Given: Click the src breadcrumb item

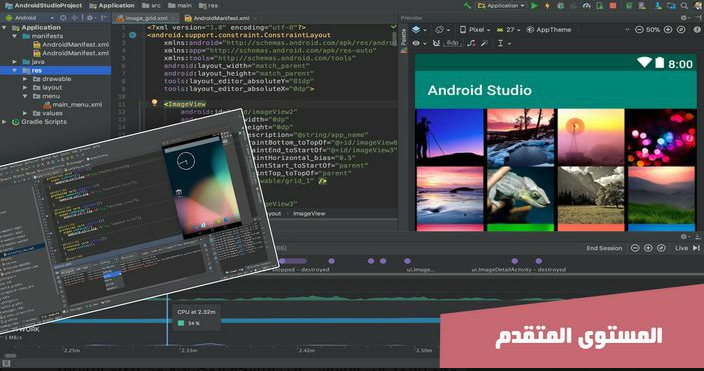Looking at the screenshot, I should (x=151, y=6).
